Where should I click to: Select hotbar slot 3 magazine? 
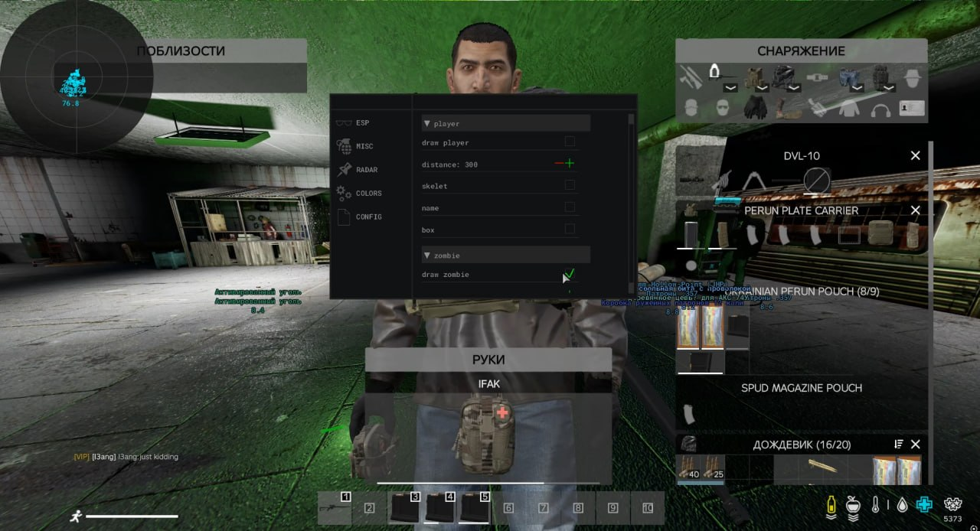click(x=404, y=507)
